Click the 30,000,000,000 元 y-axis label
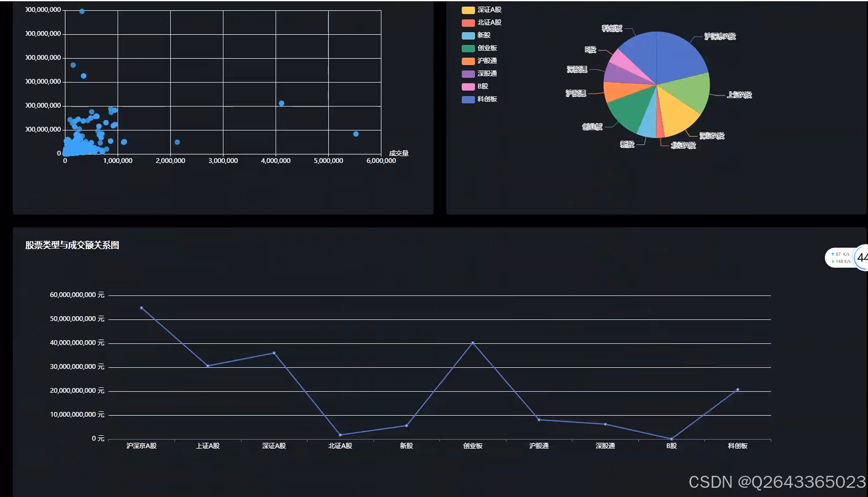 [77, 367]
